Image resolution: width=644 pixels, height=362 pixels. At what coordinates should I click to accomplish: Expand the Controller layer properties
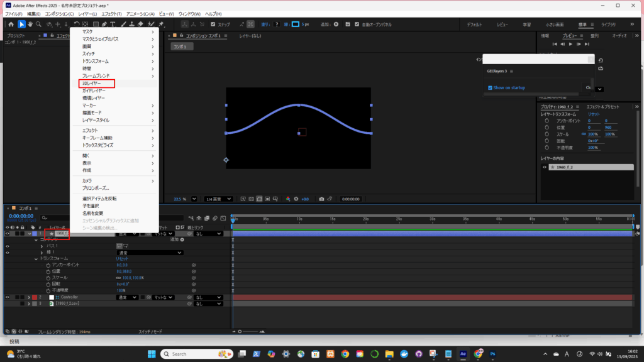(29, 297)
